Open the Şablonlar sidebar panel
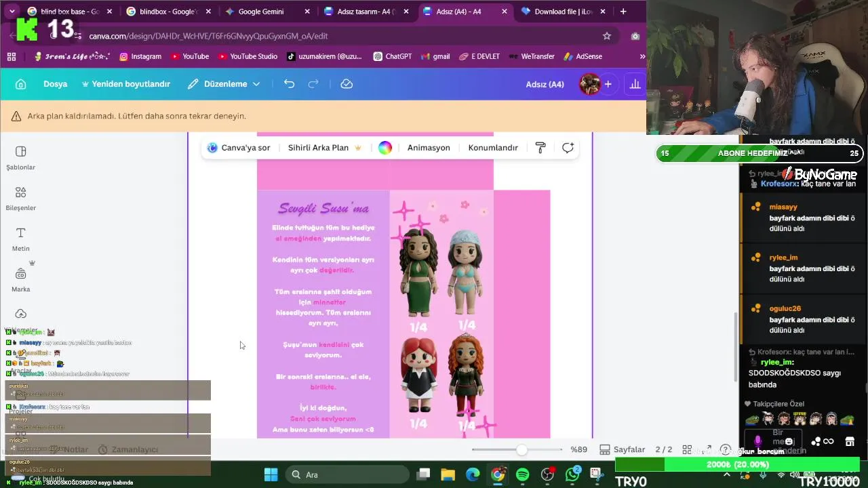The image size is (868, 488). (21, 158)
